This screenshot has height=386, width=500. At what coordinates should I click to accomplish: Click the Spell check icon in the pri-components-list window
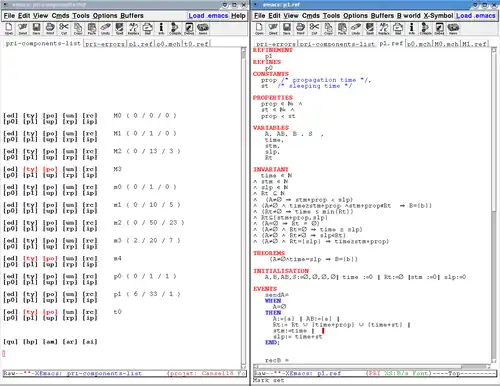click(x=119, y=28)
